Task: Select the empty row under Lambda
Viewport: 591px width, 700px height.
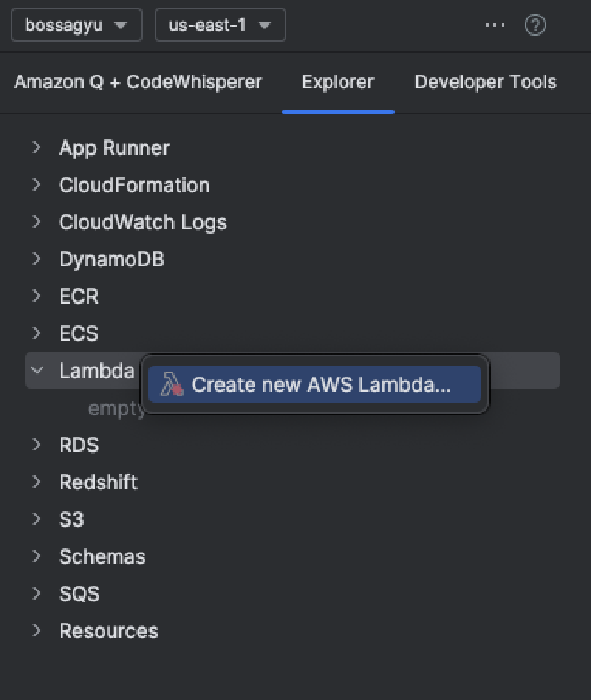Action: coord(116,408)
